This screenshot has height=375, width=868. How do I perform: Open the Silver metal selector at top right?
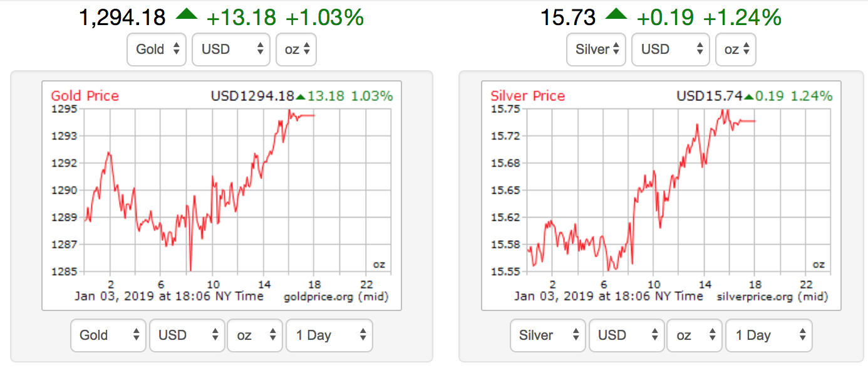click(x=596, y=49)
